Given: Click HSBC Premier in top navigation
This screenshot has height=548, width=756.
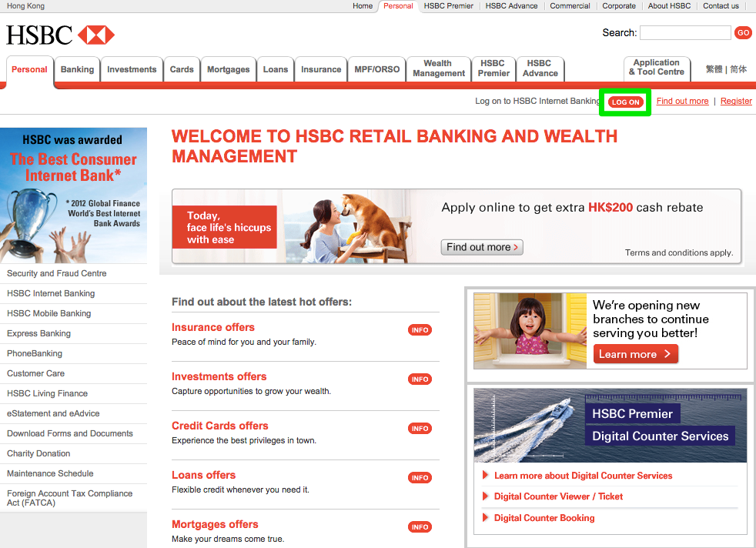Looking at the screenshot, I should click(448, 6).
